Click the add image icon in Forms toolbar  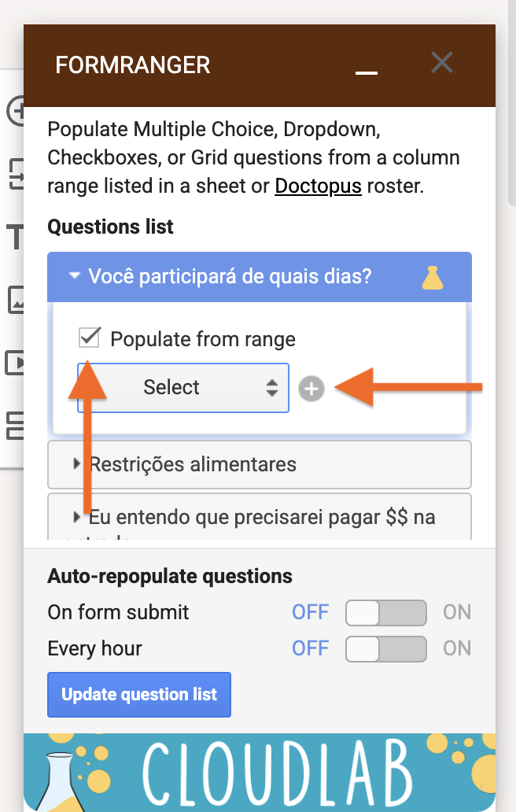[16, 300]
